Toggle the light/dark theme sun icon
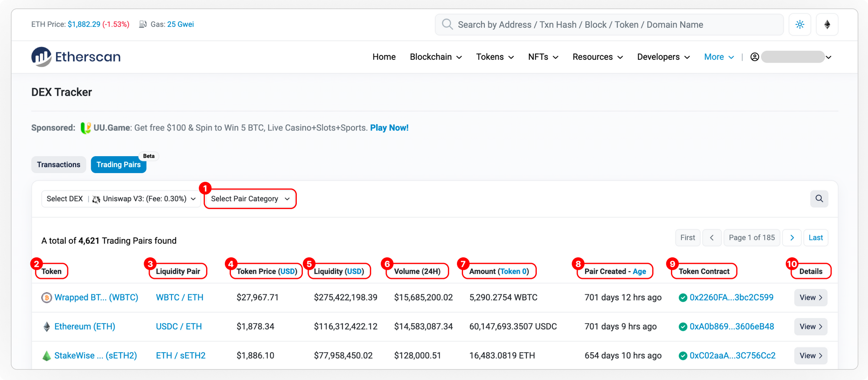Image resolution: width=868 pixels, height=380 pixels. point(800,25)
